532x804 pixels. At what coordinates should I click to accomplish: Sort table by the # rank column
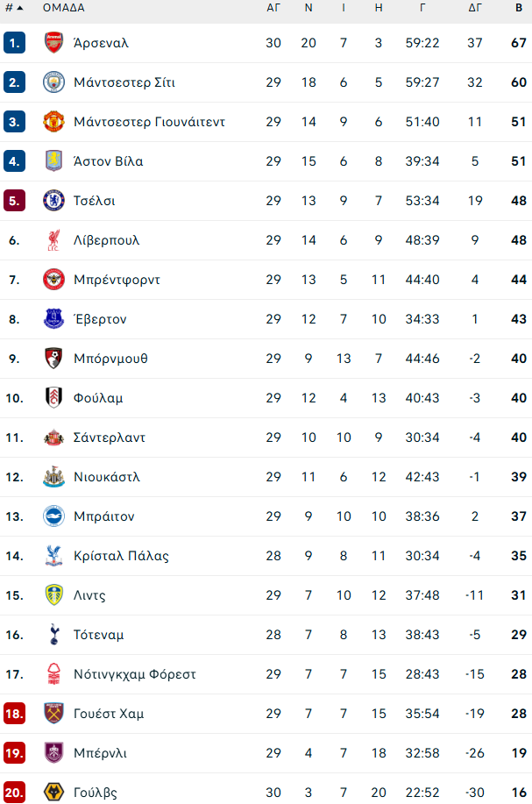[13, 8]
